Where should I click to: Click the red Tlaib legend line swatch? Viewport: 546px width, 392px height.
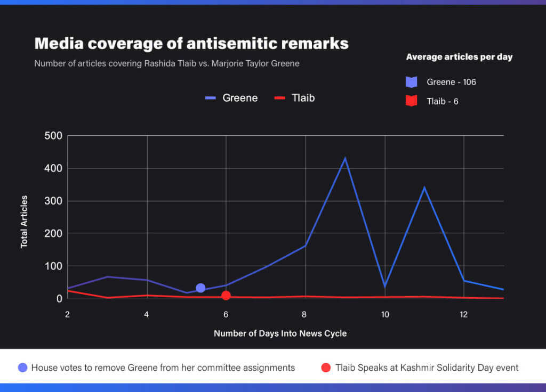[x=279, y=98]
